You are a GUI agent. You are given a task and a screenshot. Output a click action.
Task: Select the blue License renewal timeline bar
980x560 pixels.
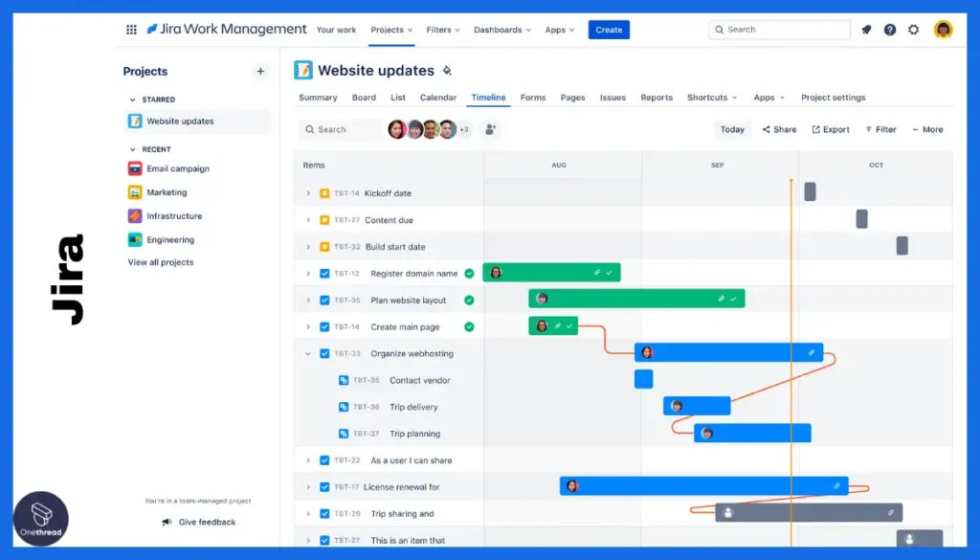[x=703, y=485]
